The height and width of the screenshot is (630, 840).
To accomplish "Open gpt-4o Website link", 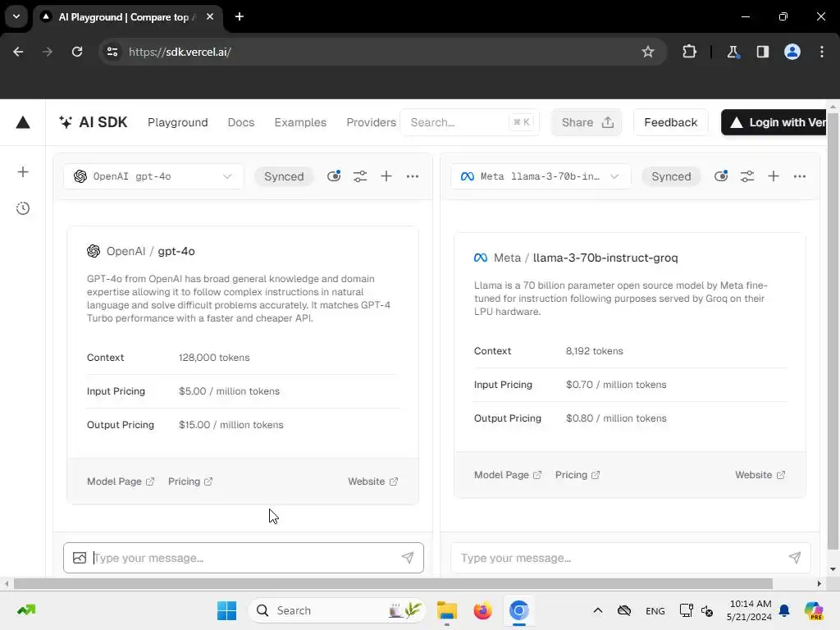I will click(373, 481).
